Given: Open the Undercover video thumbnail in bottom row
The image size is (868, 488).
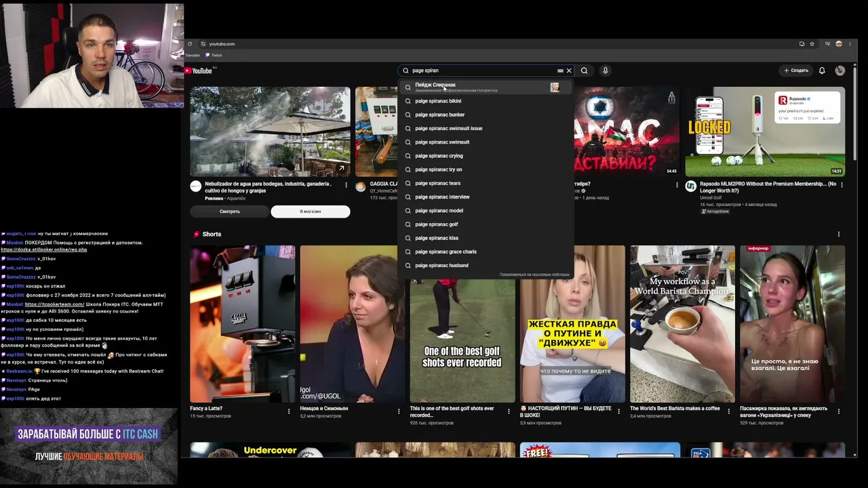Looking at the screenshot, I should point(270,450).
